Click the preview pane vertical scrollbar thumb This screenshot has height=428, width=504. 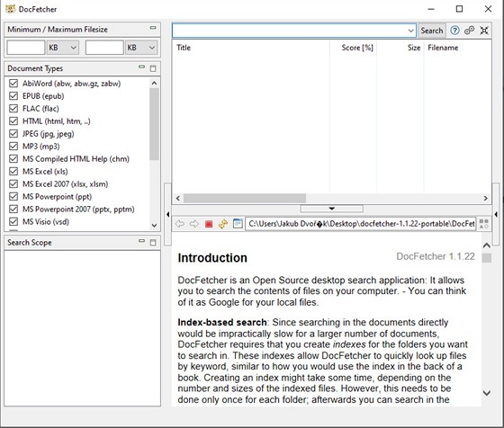[487, 258]
